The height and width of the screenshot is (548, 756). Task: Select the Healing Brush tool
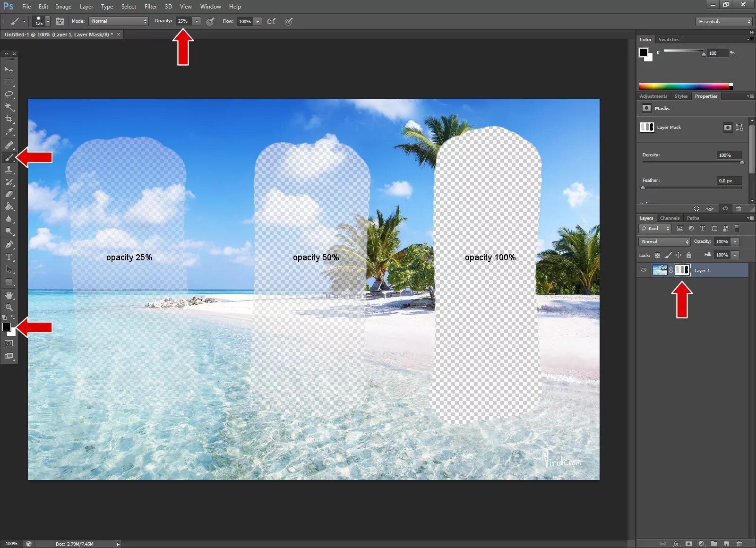[9, 145]
